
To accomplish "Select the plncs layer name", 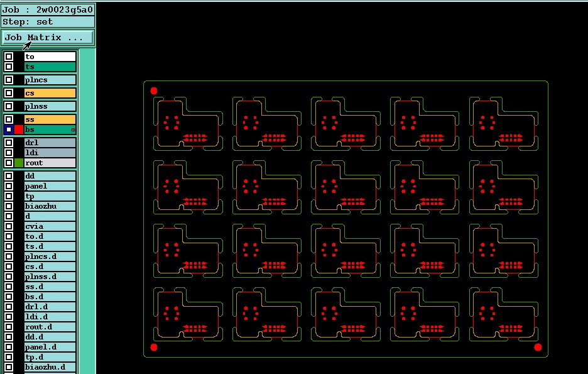I will pyautogui.click(x=50, y=80).
